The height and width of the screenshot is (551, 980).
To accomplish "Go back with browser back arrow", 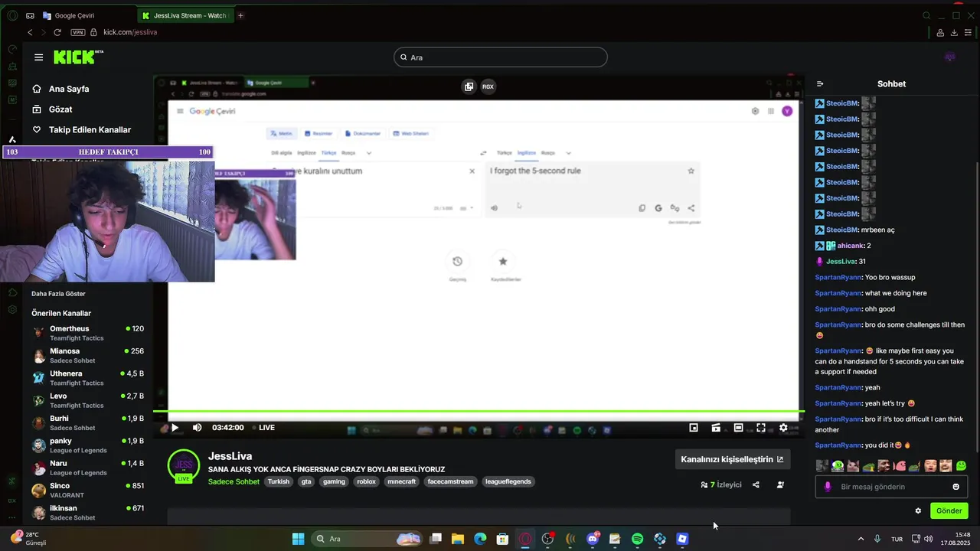I will coord(30,32).
